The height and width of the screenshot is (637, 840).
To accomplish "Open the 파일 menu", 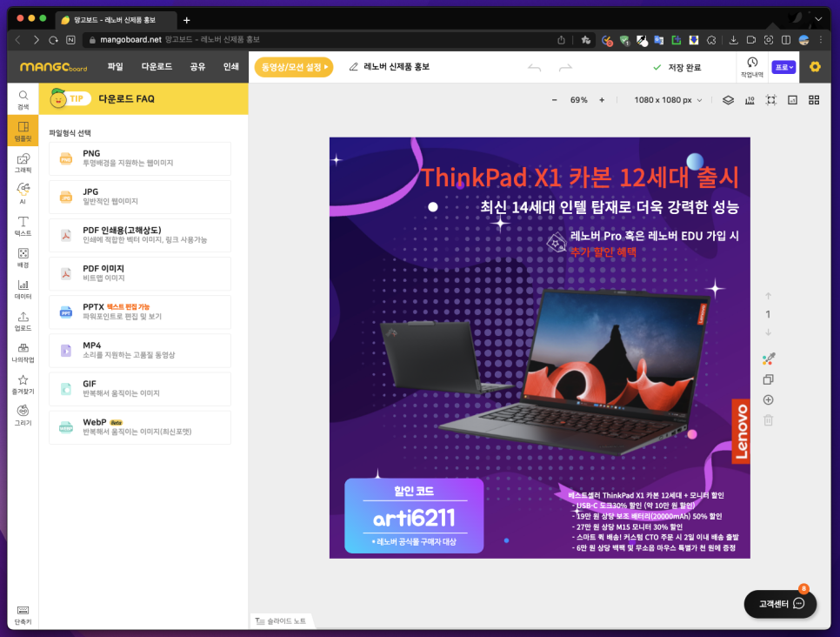I will (x=115, y=66).
